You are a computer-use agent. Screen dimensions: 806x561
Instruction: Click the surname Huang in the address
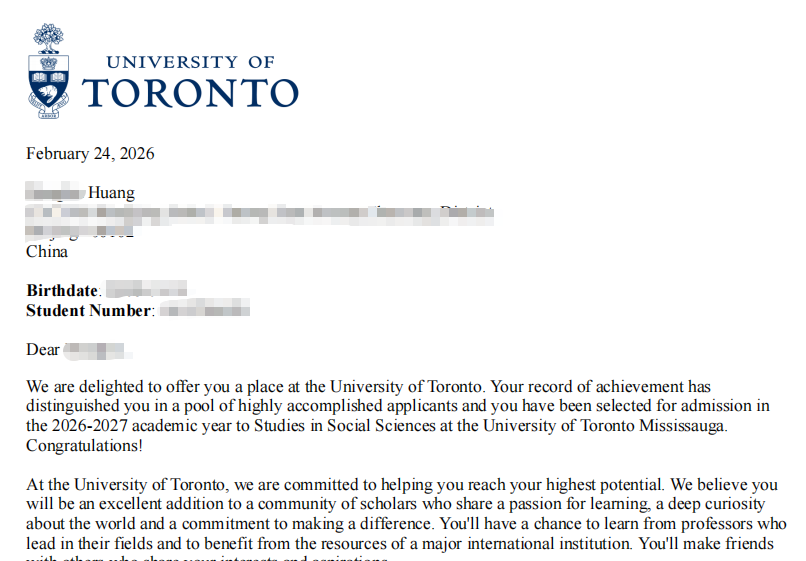pyautogui.click(x=111, y=193)
